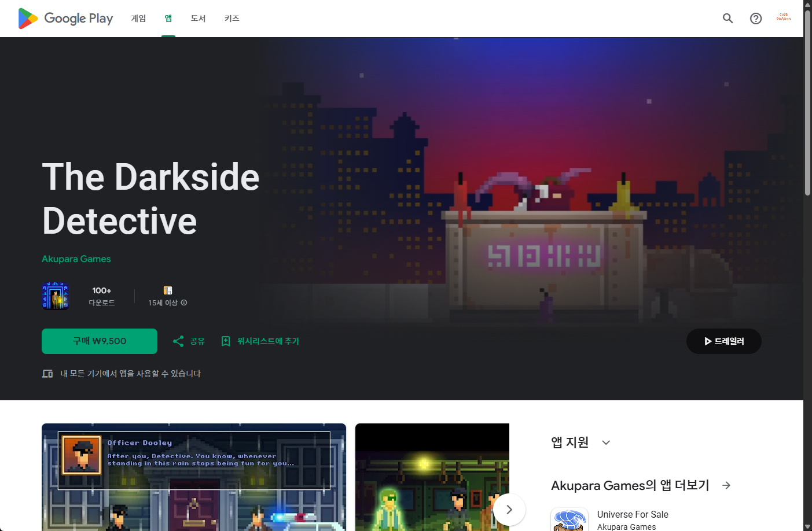This screenshot has width=812, height=531.
Task: Visit the Akupara Games developer page
Action: pyautogui.click(x=76, y=259)
